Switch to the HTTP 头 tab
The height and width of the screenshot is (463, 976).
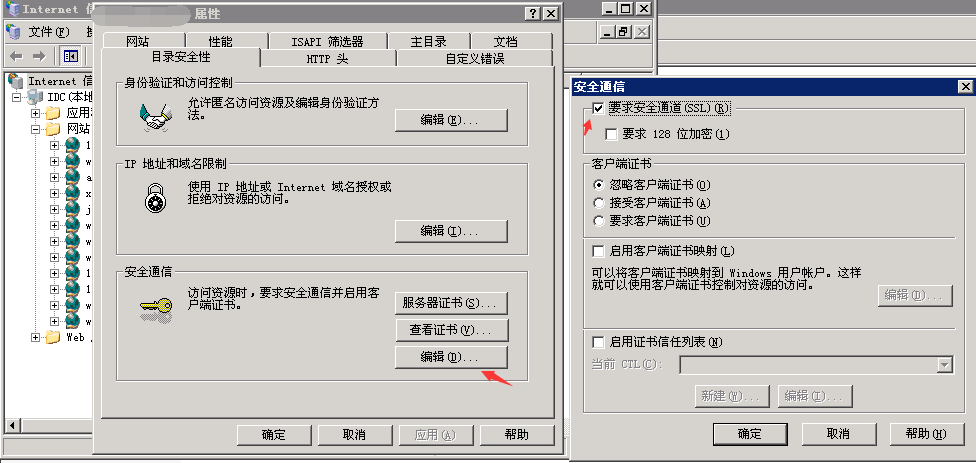point(328,58)
